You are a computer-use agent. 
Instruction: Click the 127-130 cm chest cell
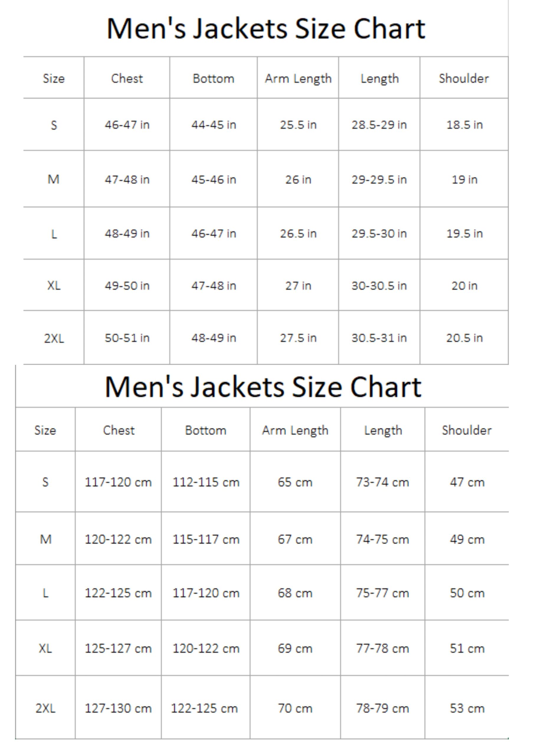[118, 708]
